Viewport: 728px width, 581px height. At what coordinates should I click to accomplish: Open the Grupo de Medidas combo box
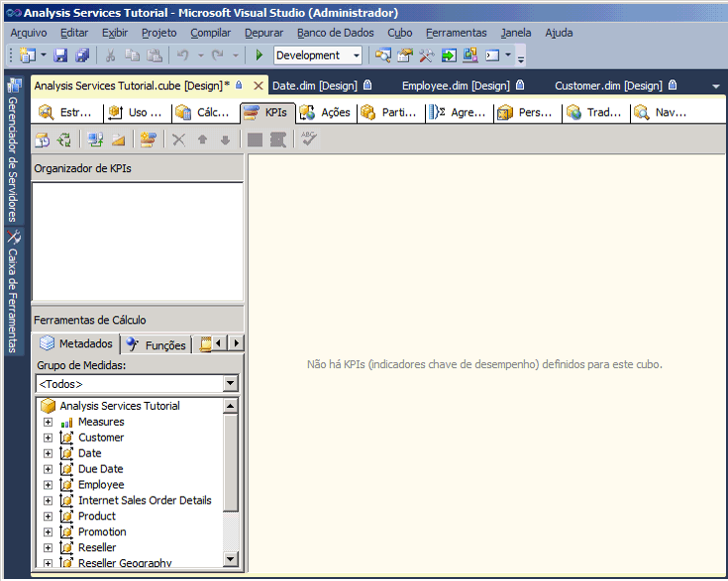(231, 384)
